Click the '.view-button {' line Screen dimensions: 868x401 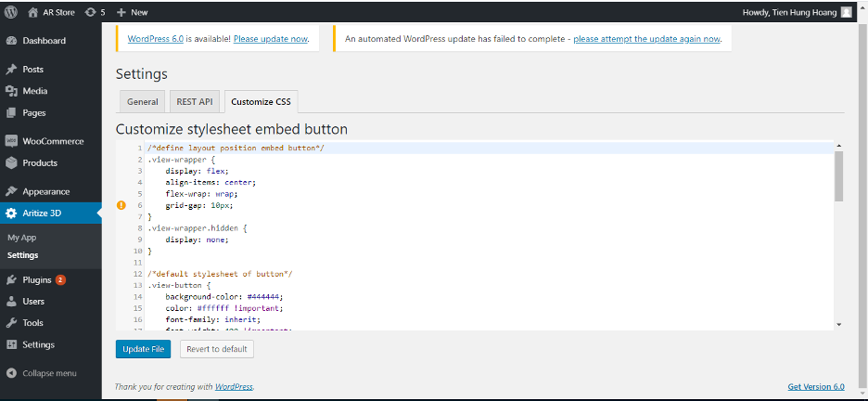pyautogui.click(x=179, y=285)
